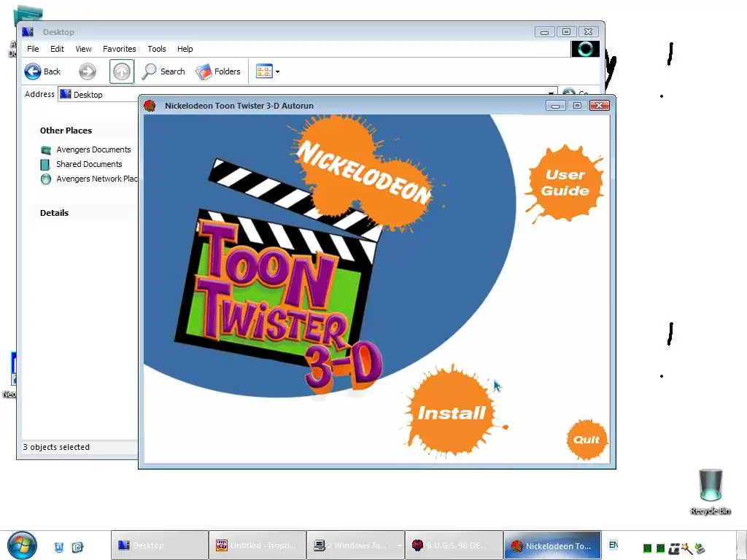Click the second Quick Launch icon

point(77,547)
